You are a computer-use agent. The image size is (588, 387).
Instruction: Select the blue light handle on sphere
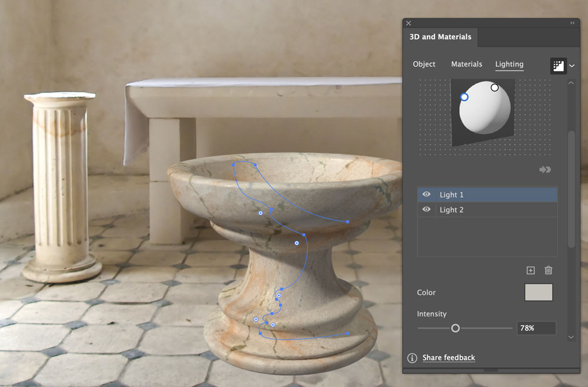(x=465, y=97)
